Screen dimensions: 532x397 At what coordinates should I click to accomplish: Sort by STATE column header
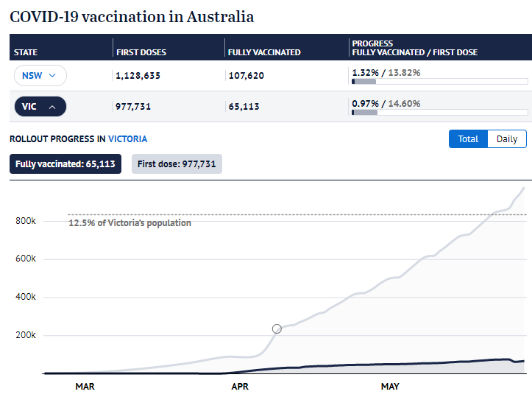coord(26,52)
